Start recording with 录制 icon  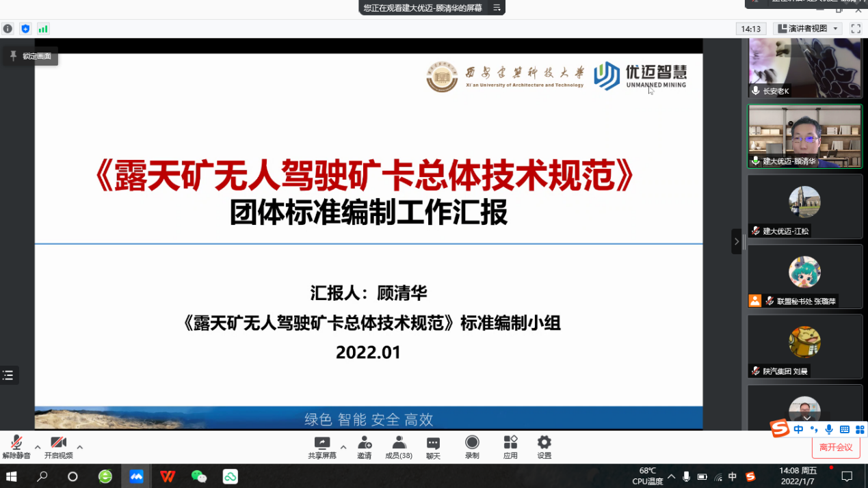pyautogui.click(x=472, y=447)
